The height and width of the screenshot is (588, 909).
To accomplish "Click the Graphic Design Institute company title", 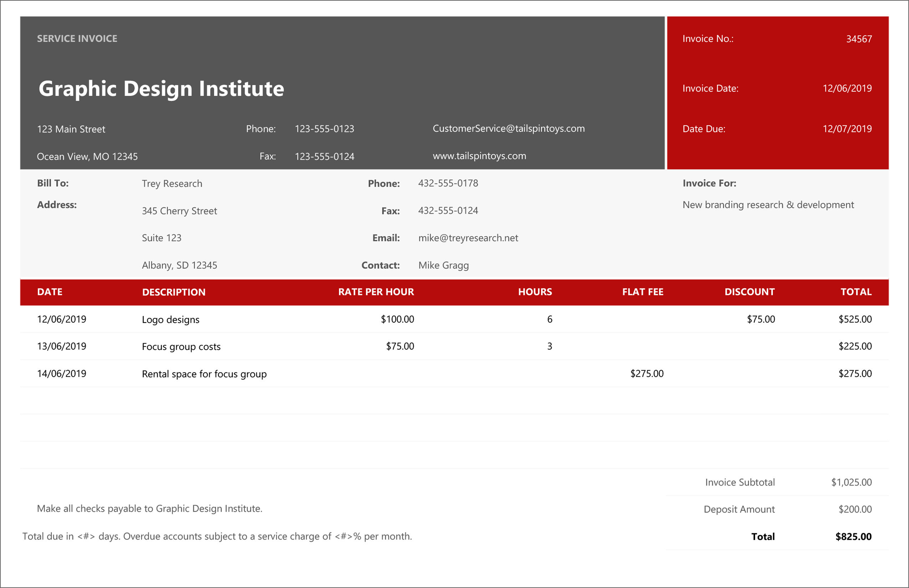I will pyautogui.click(x=161, y=89).
